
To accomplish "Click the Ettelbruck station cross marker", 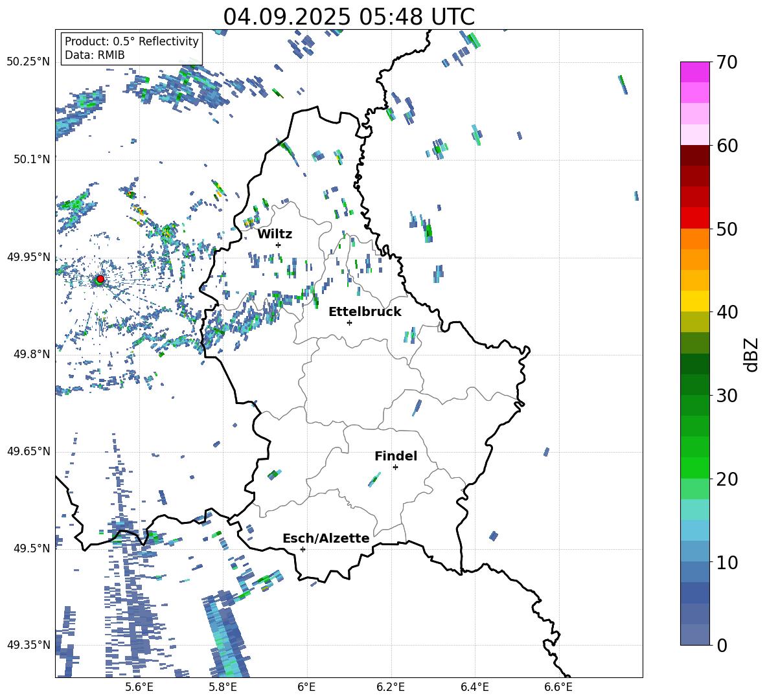I will 349,322.
